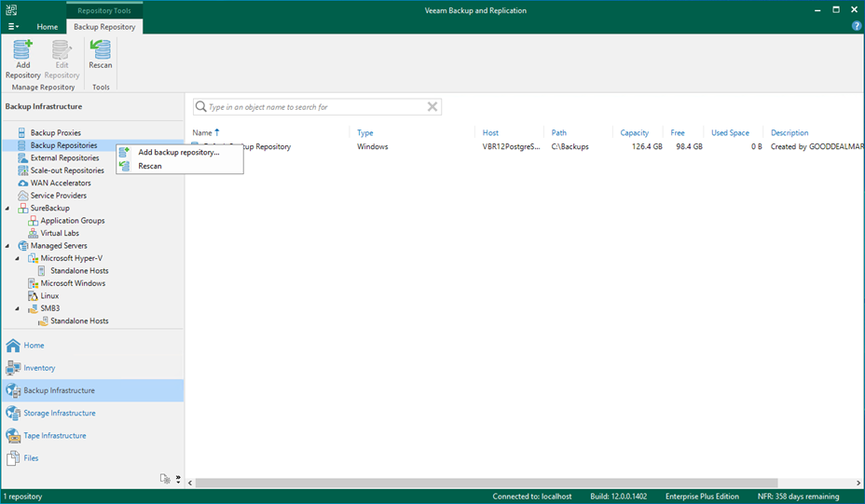Sort by the Host column header
The width and height of the screenshot is (865, 504).
pyautogui.click(x=490, y=133)
